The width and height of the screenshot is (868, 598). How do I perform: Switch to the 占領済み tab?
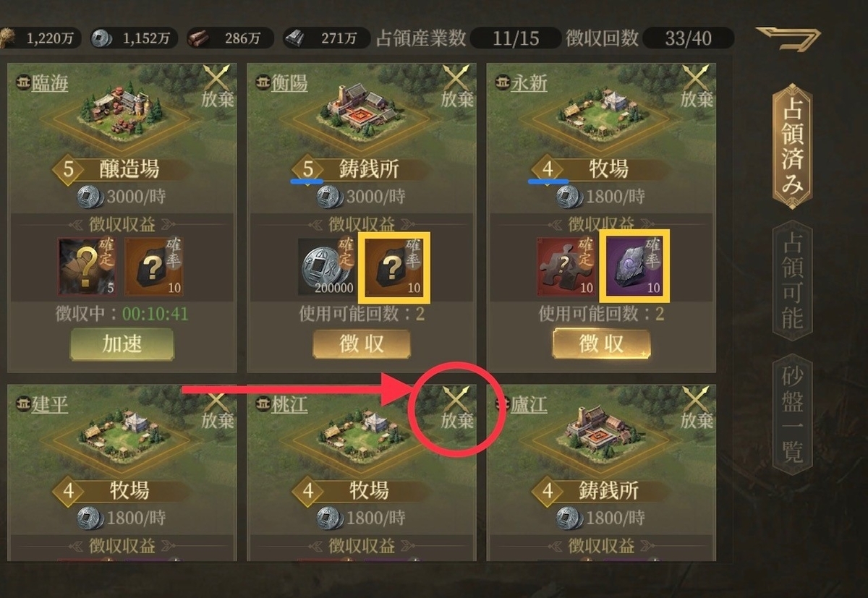(x=793, y=145)
